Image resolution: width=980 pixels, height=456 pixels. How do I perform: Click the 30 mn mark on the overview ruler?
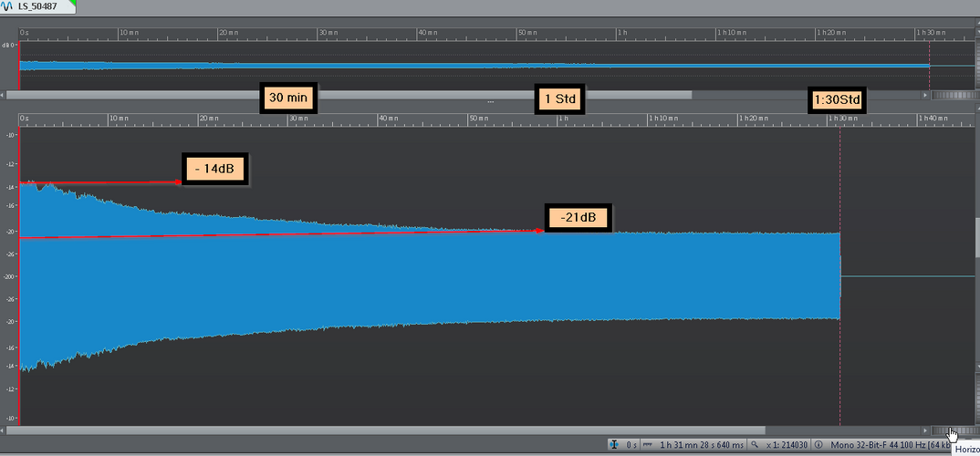click(x=327, y=32)
